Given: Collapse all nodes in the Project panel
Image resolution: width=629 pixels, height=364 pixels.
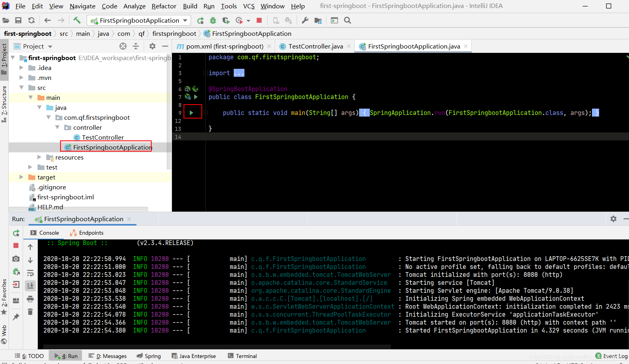Looking at the screenshot, I should [x=136, y=46].
